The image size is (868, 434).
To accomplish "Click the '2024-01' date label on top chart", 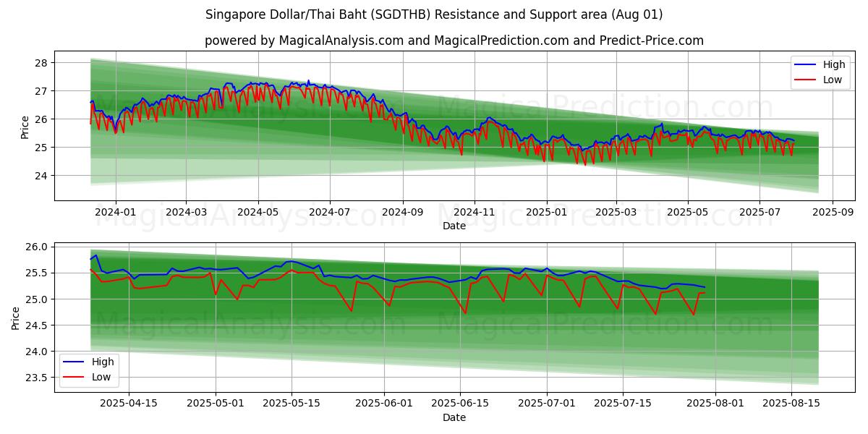I will pos(116,213).
